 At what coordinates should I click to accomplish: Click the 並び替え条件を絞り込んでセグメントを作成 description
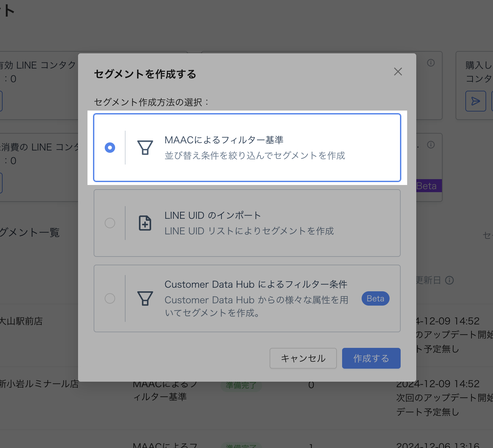[x=255, y=155]
